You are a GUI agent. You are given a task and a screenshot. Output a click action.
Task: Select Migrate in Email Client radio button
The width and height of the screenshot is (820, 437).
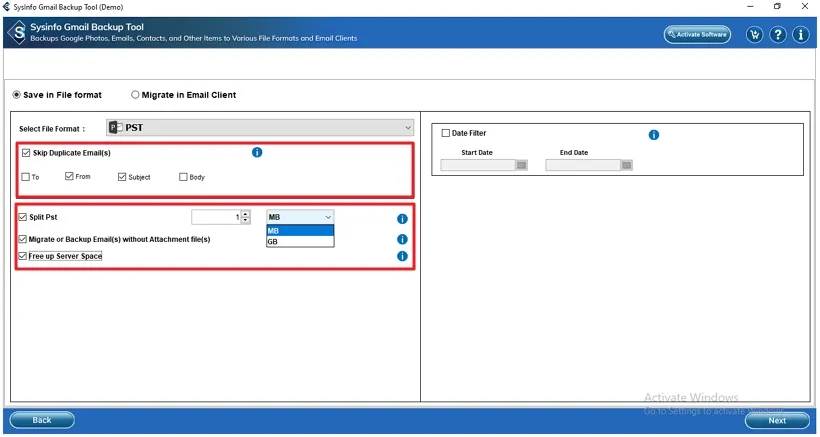click(x=135, y=95)
